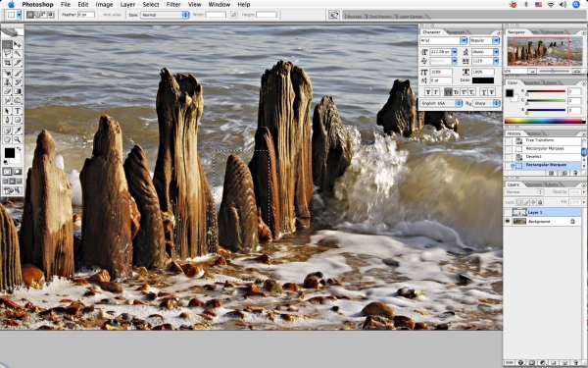Switch to the Histogram tab
The image size is (588, 368).
(555, 32)
